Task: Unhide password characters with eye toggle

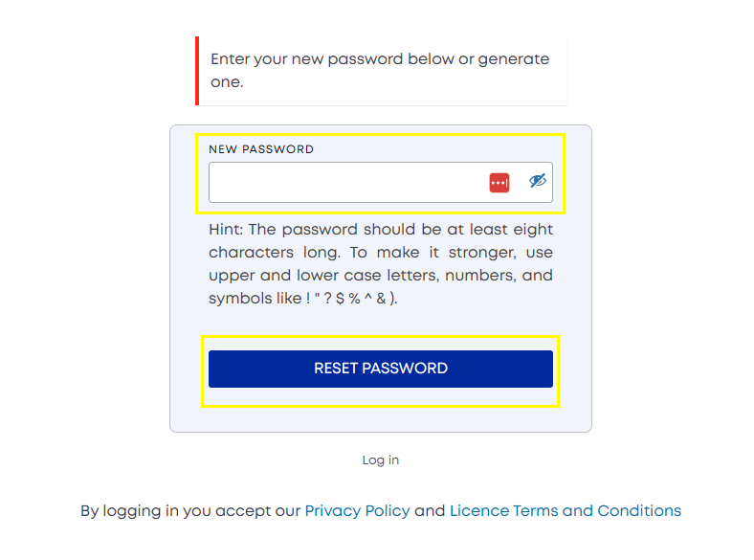Action: [538, 181]
